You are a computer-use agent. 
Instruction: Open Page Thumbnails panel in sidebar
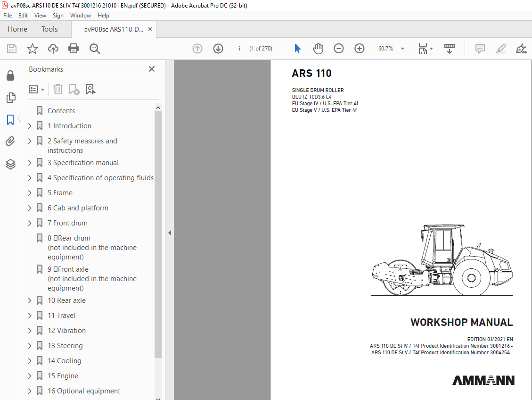pyautogui.click(x=10, y=98)
